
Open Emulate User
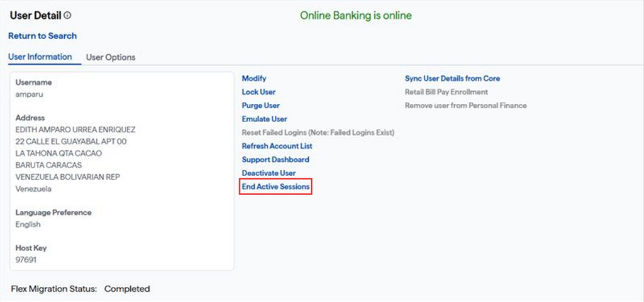(264, 119)
